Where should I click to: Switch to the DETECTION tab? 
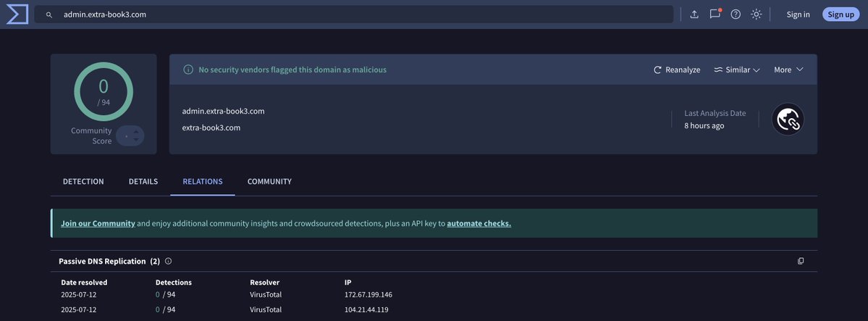pyautogui.click(x=83, y=181)
